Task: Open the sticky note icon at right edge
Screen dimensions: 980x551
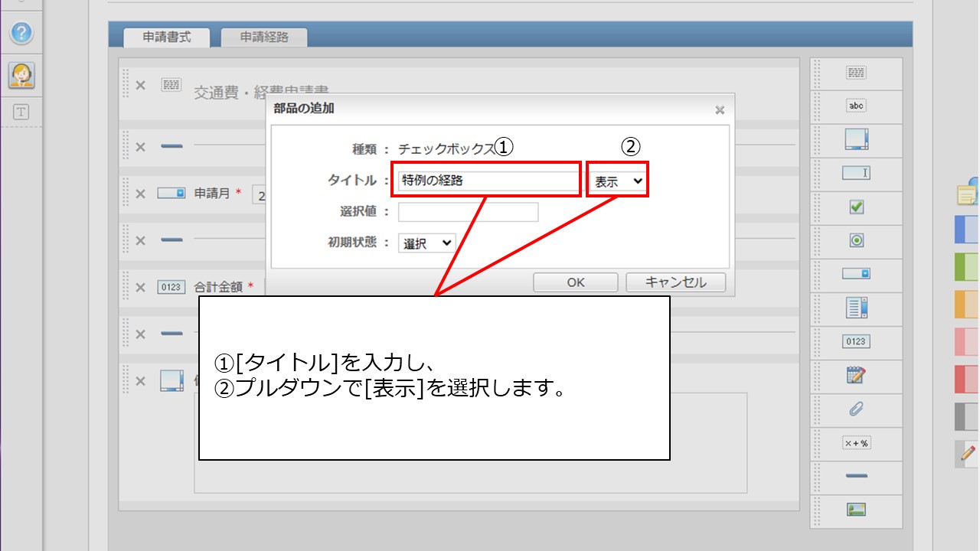Action: pos(969,192)
